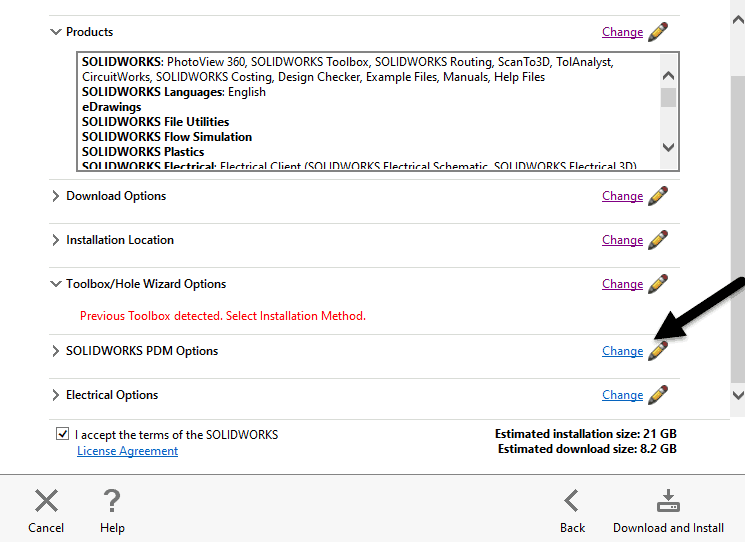
Task: Click the products list scroll down arrow
Action: pos(669,147)
